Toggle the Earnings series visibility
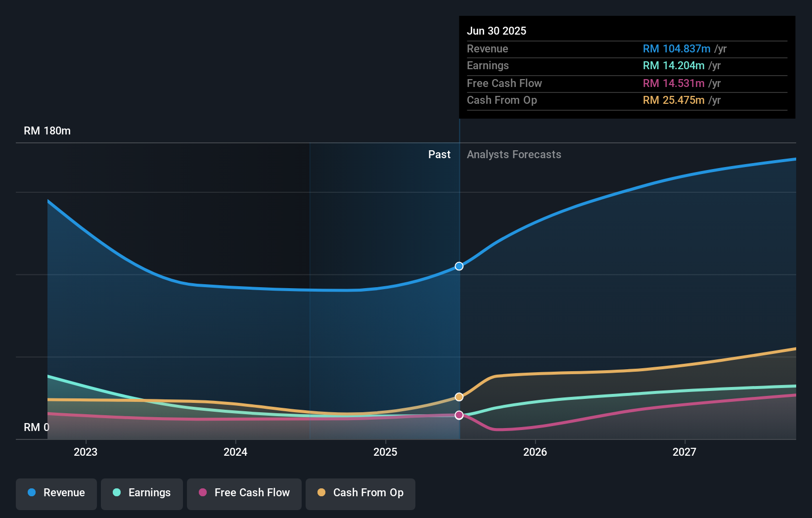This screenshot has width=812, height=518. click(x=142, y=493)
